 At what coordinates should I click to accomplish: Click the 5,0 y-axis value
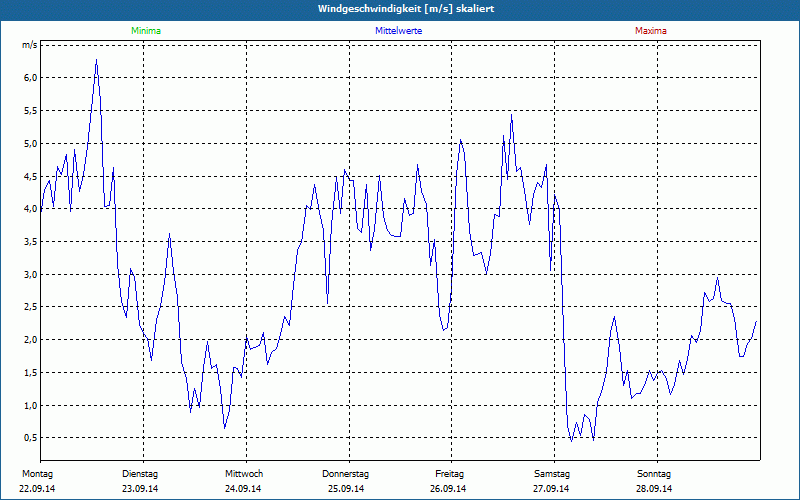(31, 143)
